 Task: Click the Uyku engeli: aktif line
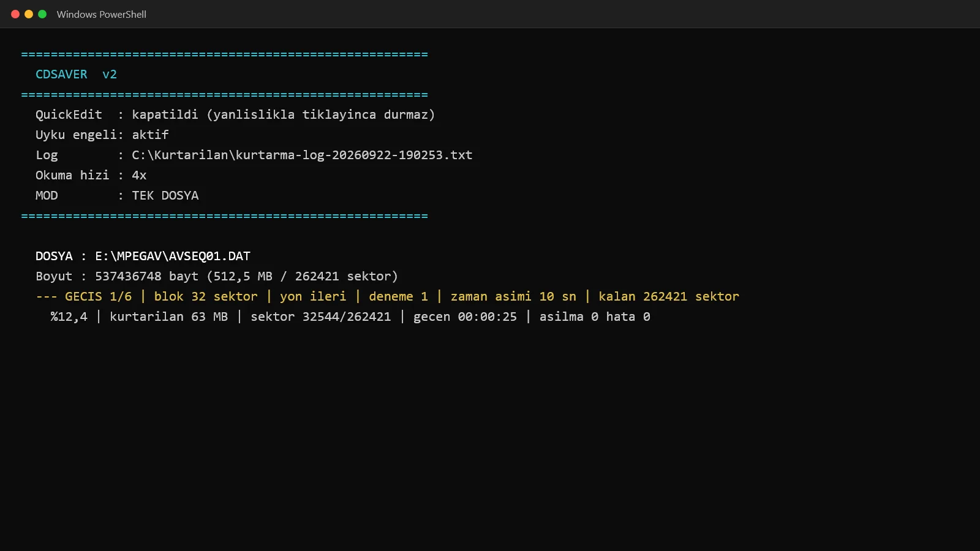[102, 135]
